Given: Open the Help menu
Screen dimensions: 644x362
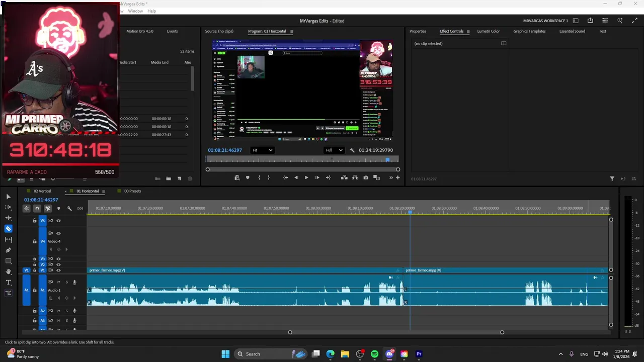Looking at the screenshot, I should pyautogui.click(x=151, y=11).
